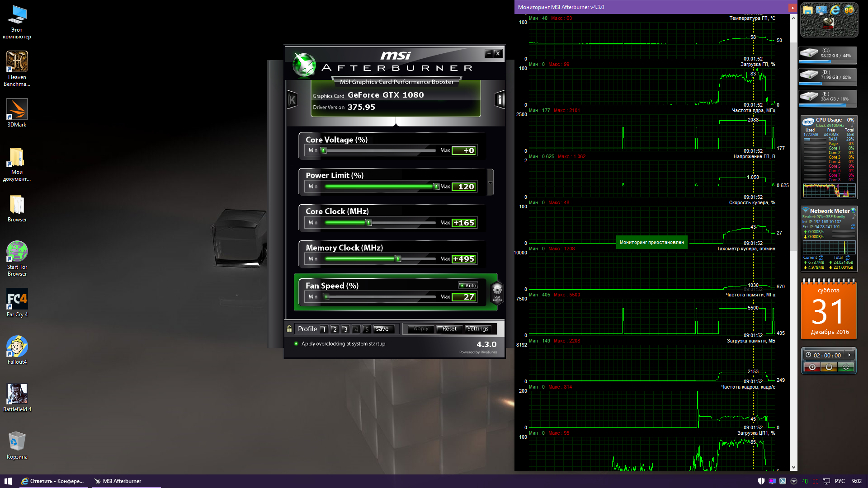Open Kombustor via the K side button
Viewport: 868px width, 488px height.
pyautogui.click(x=292, y=100)
